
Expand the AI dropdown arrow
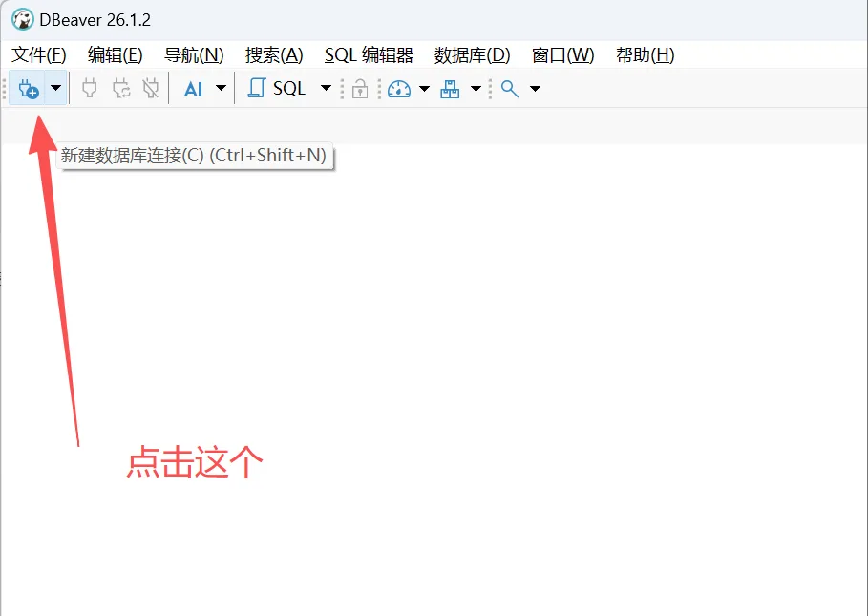coord(221,88)
